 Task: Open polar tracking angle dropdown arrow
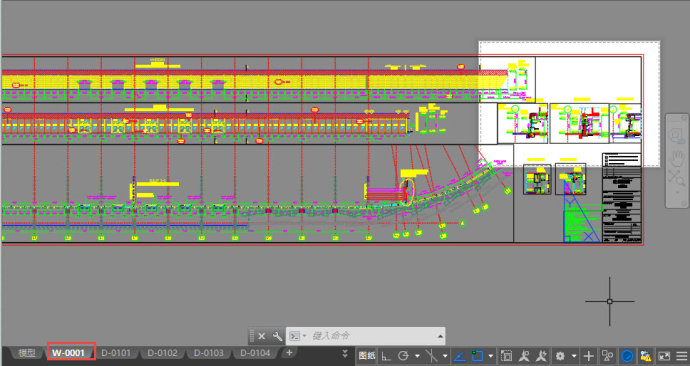click(x=417, y=356)
